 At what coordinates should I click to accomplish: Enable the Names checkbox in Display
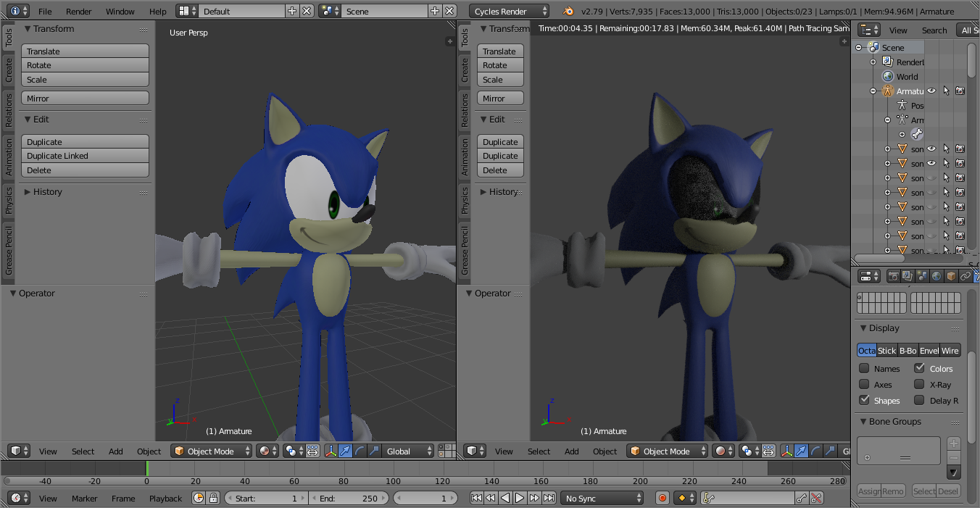click(x=864, y=368)
